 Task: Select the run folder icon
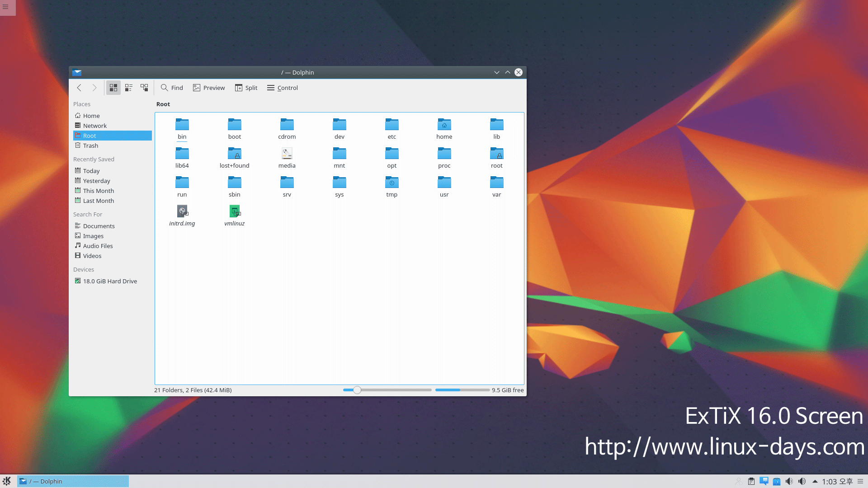[x=182, y=182]
